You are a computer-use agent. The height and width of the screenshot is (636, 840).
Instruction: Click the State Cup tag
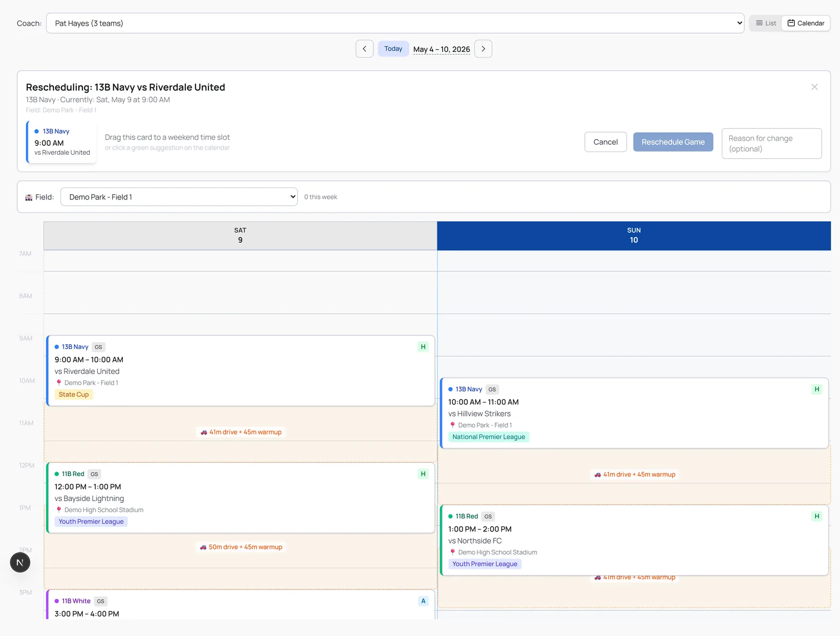73,395
